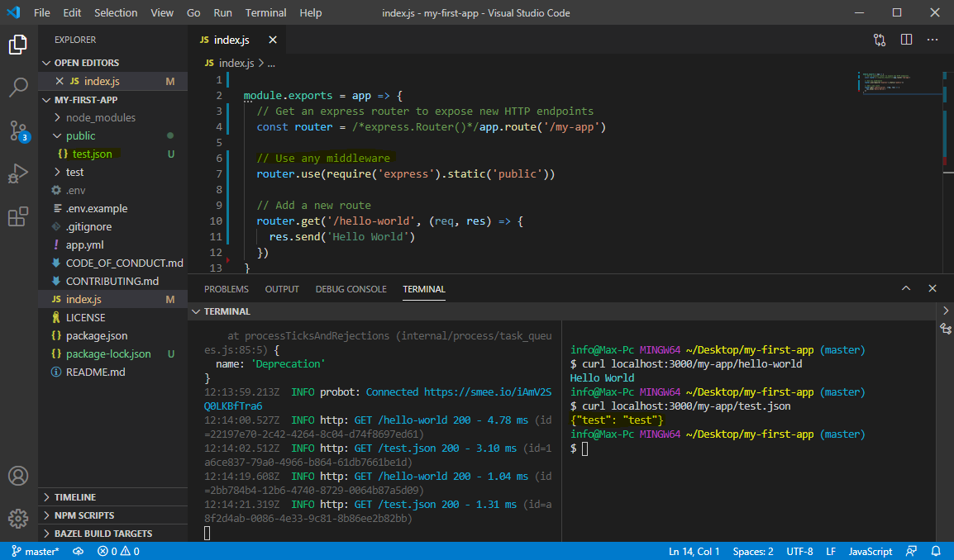Open the Help menu
Screen dimensions: 954x560
click(x=310, y=12)
